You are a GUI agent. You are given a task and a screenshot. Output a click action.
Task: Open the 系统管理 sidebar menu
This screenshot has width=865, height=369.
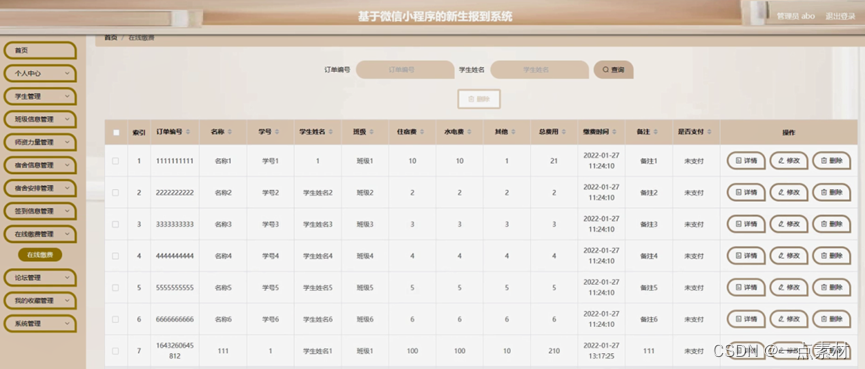click(40, 324)
